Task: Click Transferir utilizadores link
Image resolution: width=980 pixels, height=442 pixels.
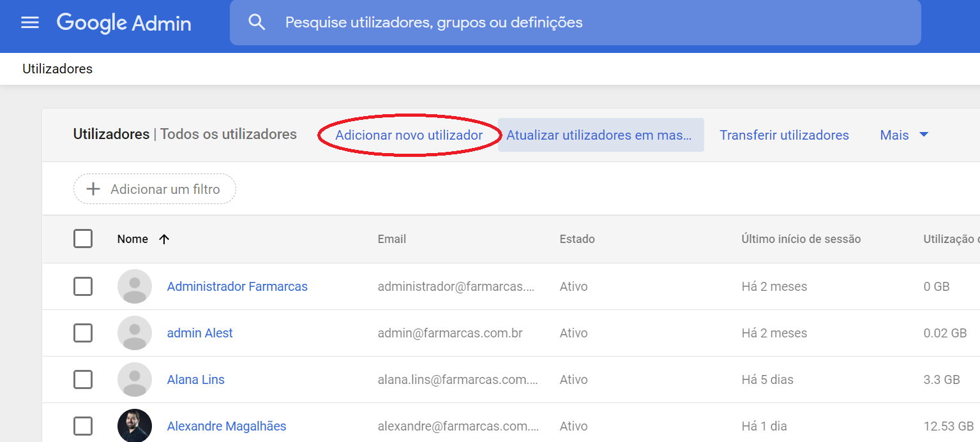Action: 784,135
